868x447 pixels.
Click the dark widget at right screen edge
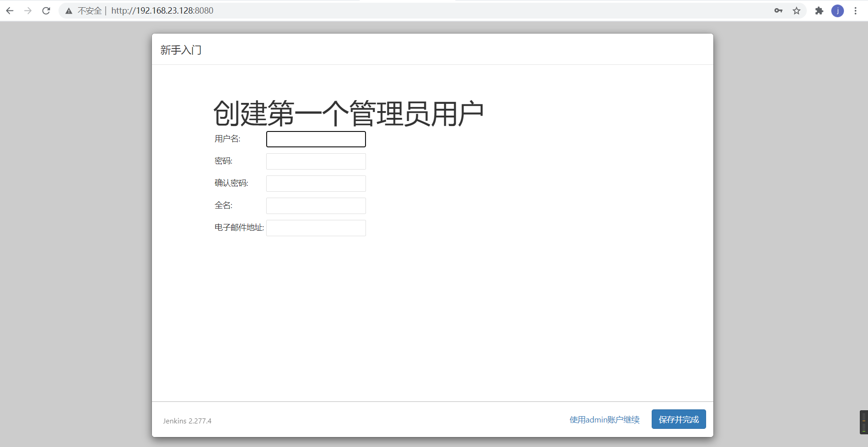[864, 422]
